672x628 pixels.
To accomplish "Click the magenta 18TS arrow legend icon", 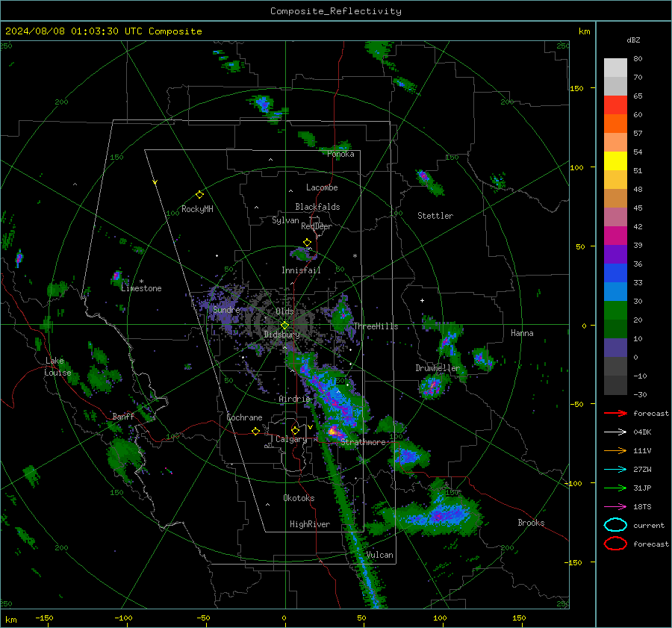I will coord(615,507).
